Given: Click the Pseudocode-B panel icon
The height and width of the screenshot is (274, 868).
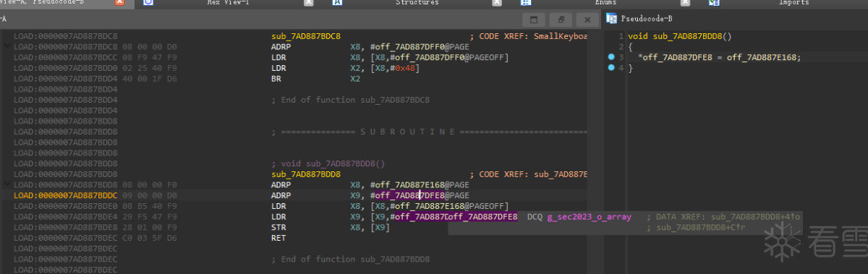Looking at the screenshot, I should click(611, 19).
